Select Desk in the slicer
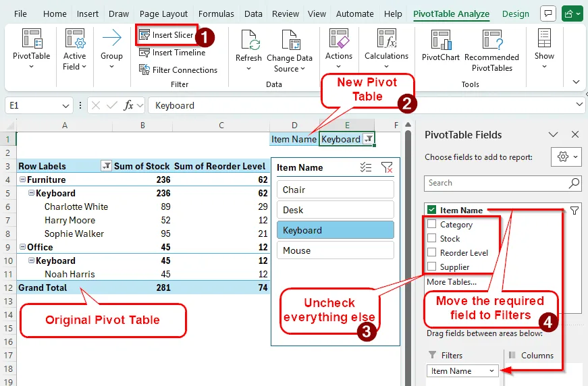Screen dimensions: 588x386 click(336, 210)
